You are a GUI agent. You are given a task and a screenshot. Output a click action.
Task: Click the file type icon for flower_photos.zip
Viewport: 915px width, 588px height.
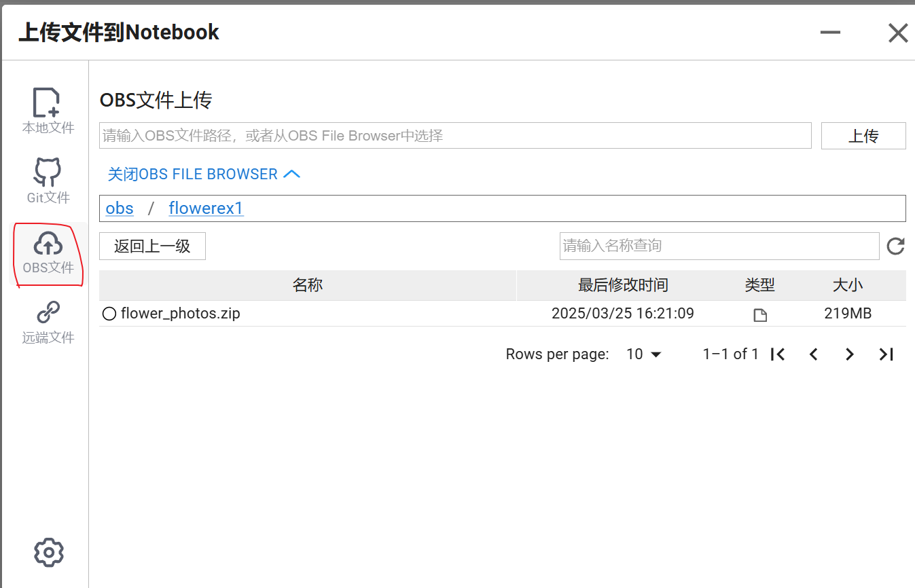(759, 314)
